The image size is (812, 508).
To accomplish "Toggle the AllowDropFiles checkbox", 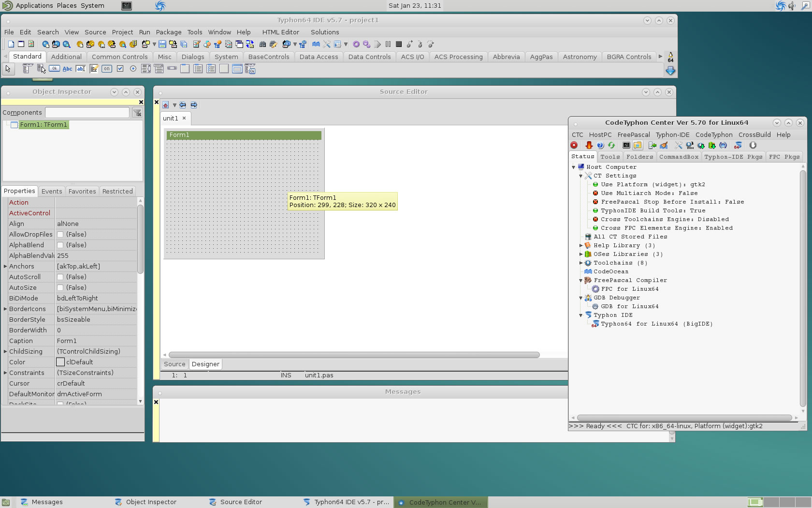I will (x=60, y=234).
